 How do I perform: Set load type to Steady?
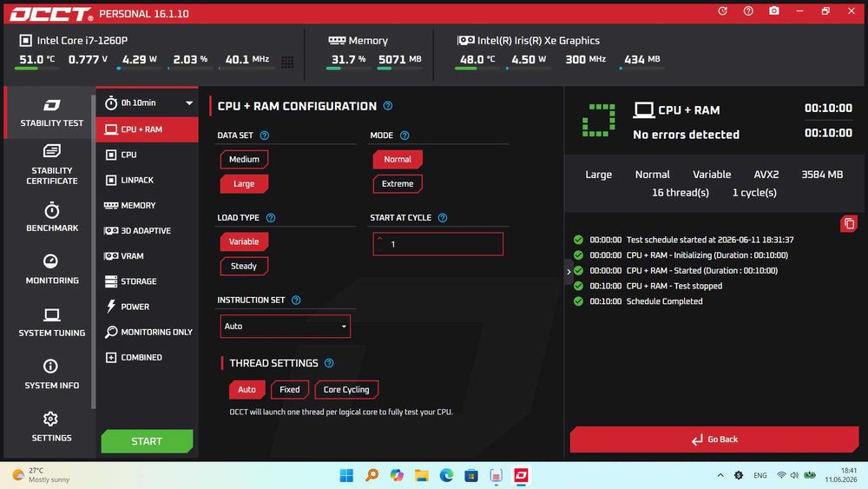pos(244,266)
